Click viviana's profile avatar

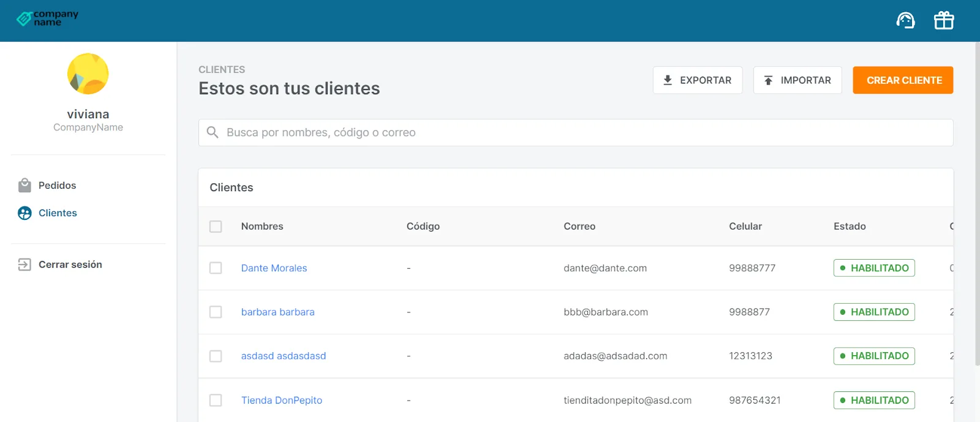click(88, 73)
